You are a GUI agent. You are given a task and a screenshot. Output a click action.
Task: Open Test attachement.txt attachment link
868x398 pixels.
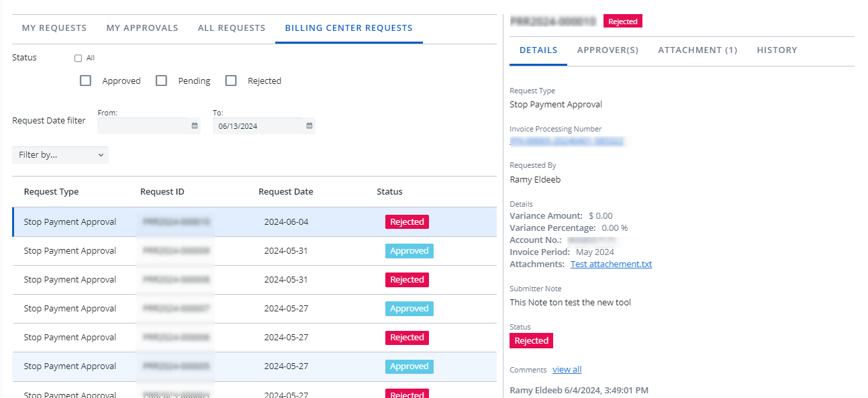pos(611,264)
